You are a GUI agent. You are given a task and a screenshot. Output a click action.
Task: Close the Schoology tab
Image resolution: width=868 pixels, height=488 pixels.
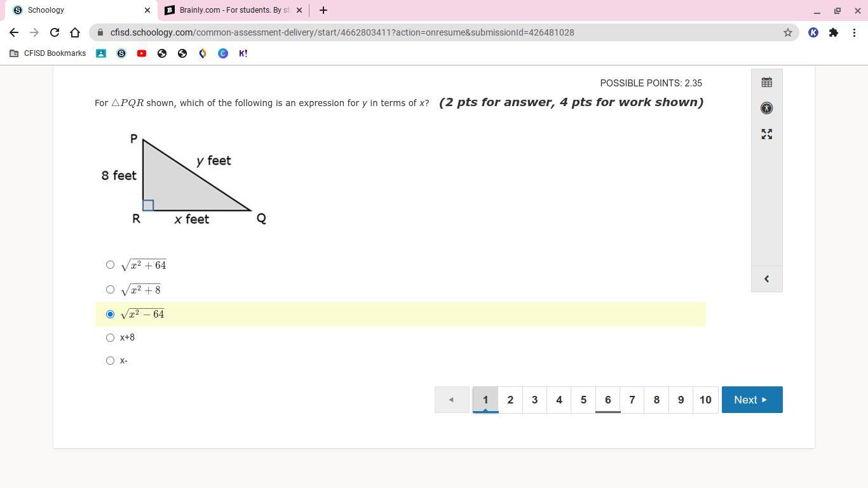click(x=147, y=10)
